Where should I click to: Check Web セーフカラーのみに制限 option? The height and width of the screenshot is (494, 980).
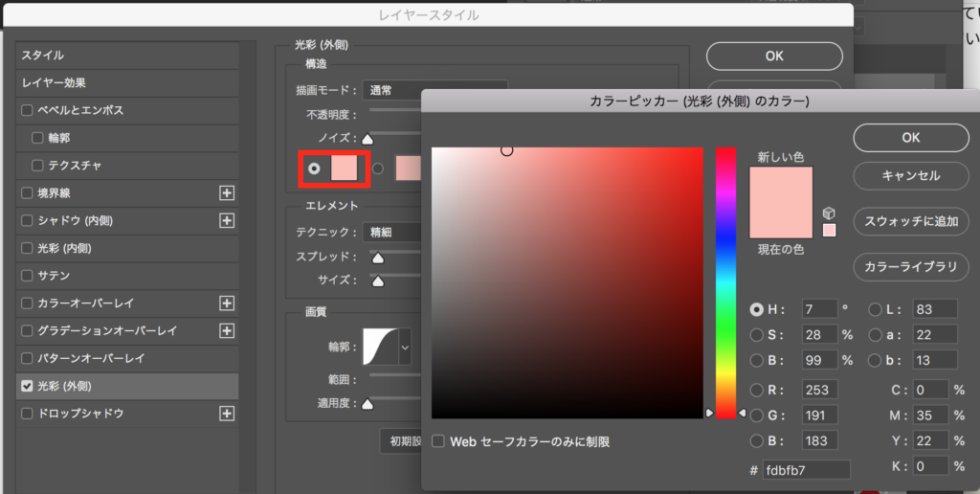point(438,441)
